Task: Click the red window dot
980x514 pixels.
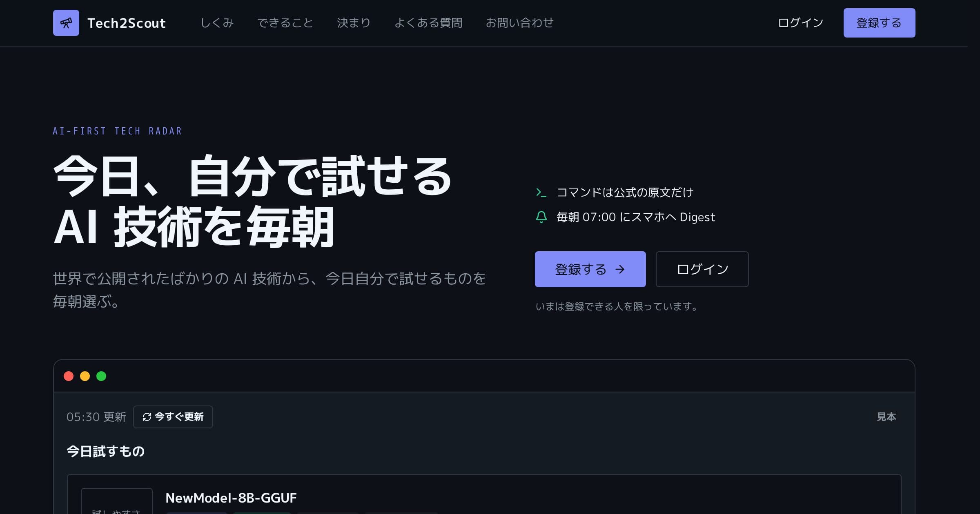Action: point(69,376)
